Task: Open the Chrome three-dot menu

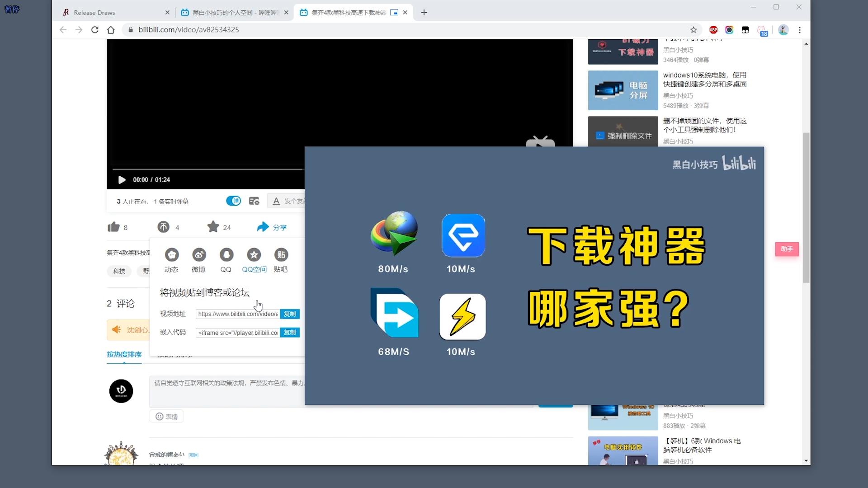Action: [800, 30]
